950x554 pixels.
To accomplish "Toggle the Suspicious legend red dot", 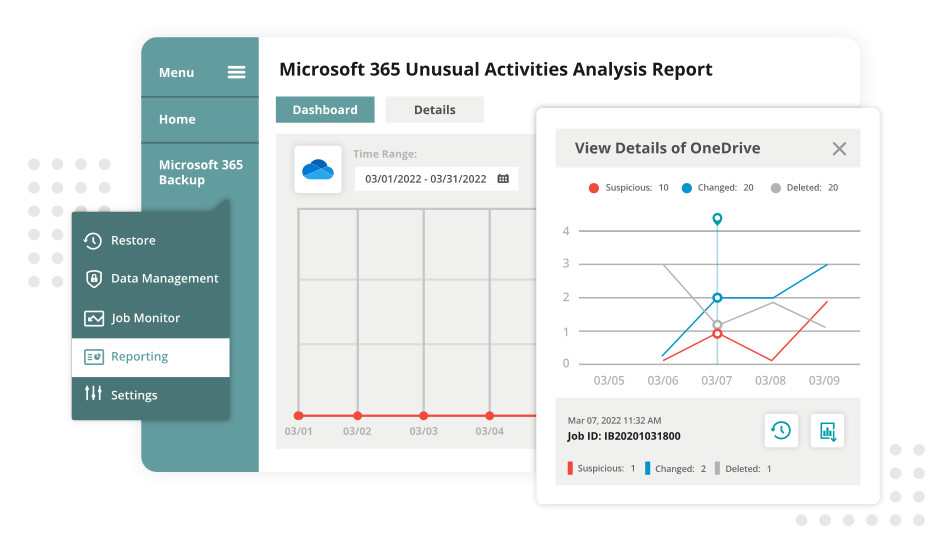I will 594,188.
